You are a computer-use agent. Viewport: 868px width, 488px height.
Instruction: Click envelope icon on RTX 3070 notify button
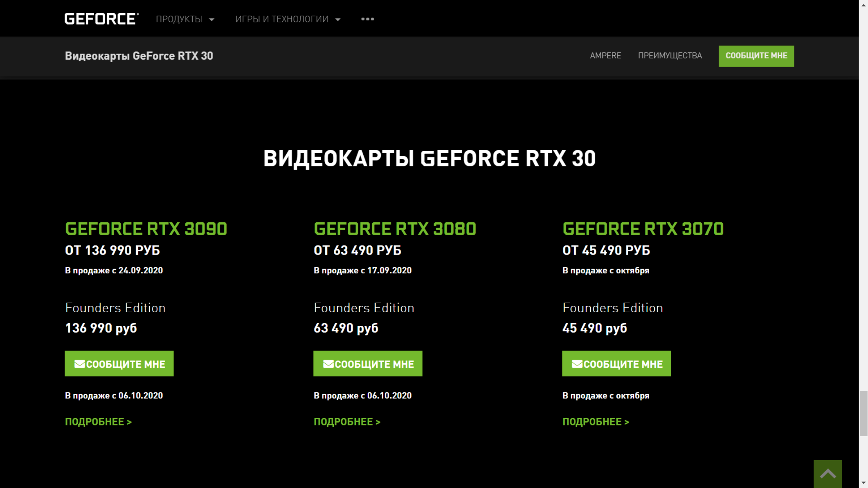[x=577, y=364]
